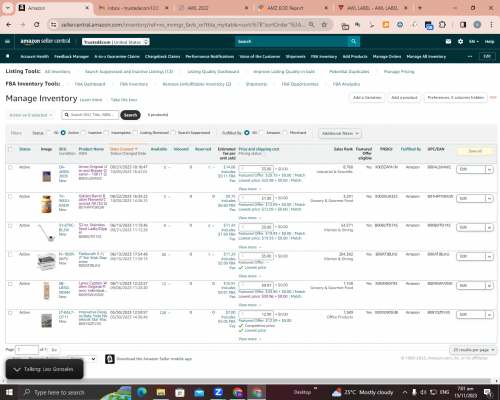Open File Explorer from the taskbar
The image size is (500, 400).
(x=161, y=392)
